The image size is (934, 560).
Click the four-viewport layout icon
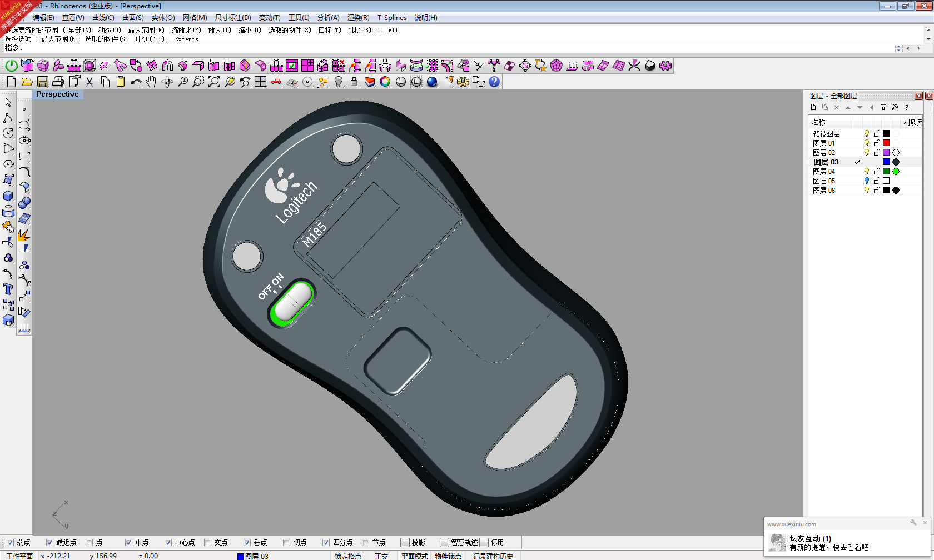tap(261, 82)
